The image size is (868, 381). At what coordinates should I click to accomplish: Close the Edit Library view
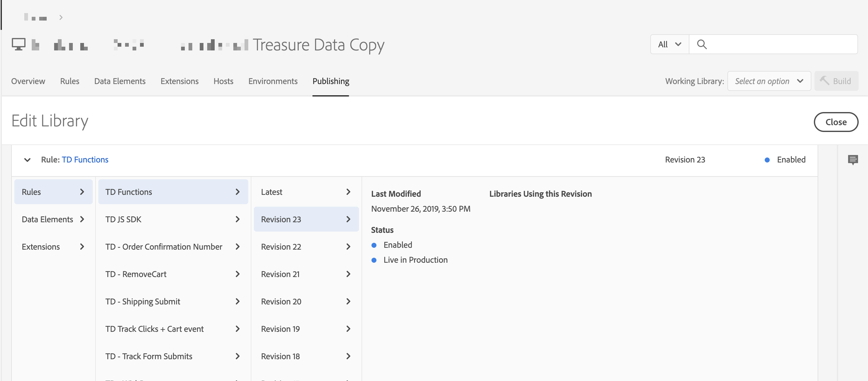(x=835, y=122)
